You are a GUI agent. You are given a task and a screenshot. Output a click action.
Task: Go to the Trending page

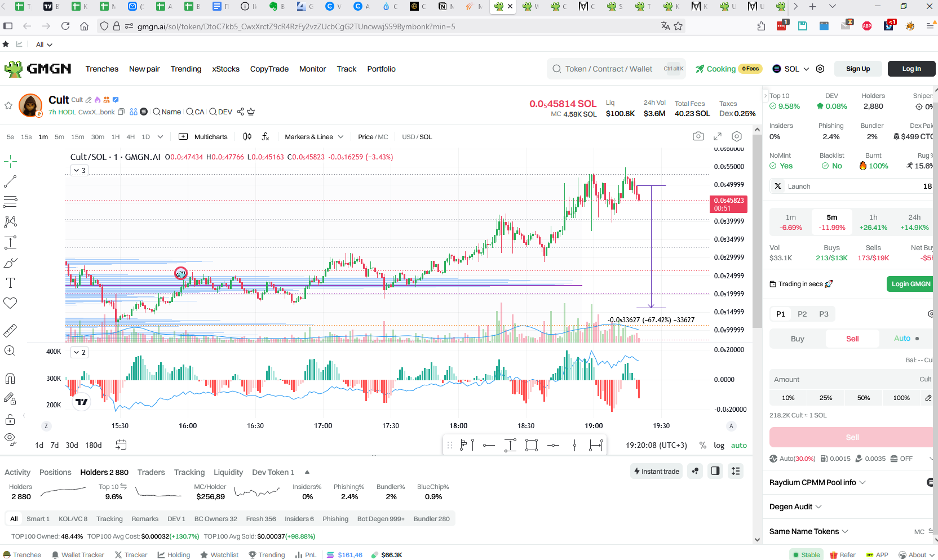point(186,69)
